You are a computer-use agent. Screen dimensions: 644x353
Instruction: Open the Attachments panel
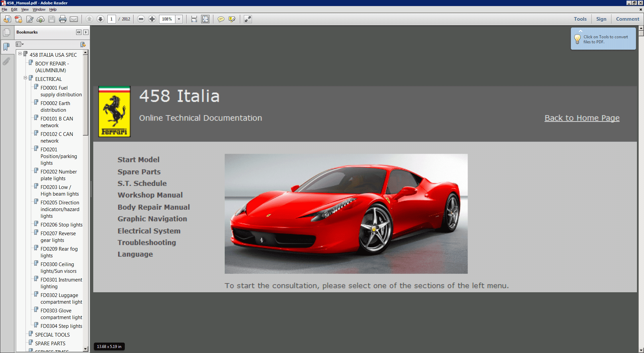[x=7, y=61]
